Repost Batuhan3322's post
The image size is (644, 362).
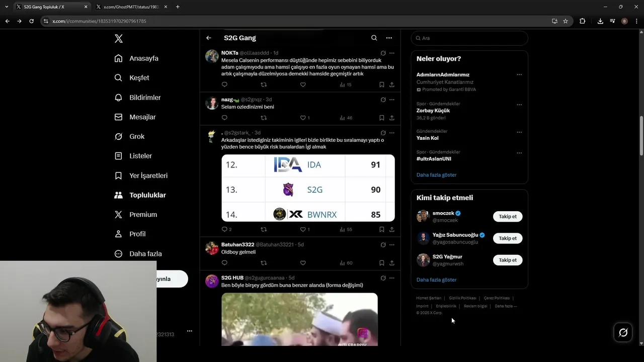[264, 263]
